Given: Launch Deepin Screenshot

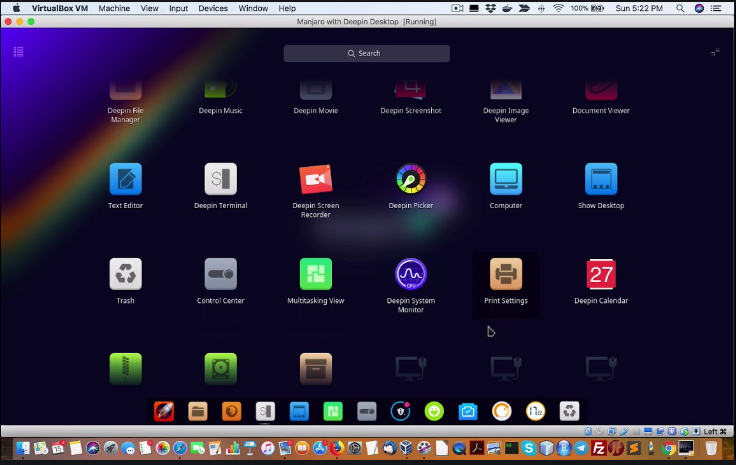Looking at the screenshot, I should (x=411, y=91).
